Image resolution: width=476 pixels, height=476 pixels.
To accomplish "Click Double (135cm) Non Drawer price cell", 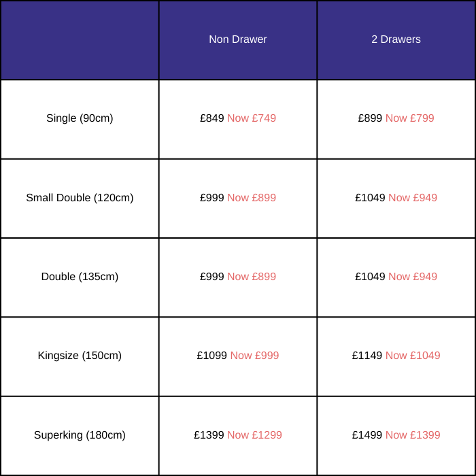I will tap(238, 277).
